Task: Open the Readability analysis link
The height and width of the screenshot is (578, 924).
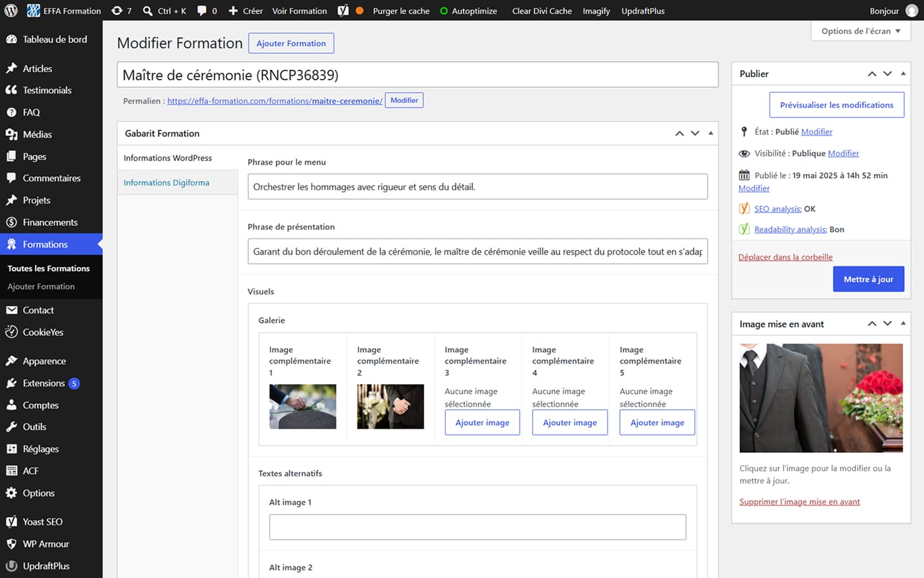Action: point(791,229)
